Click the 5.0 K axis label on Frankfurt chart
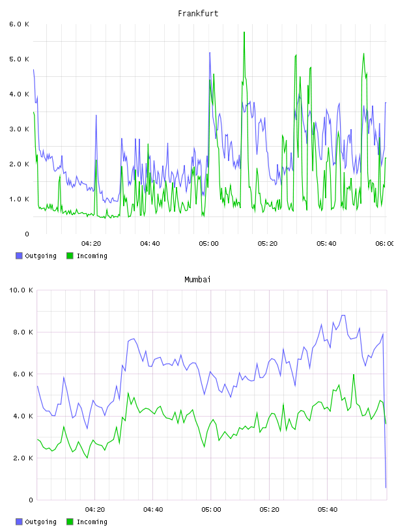 [19, 59]
